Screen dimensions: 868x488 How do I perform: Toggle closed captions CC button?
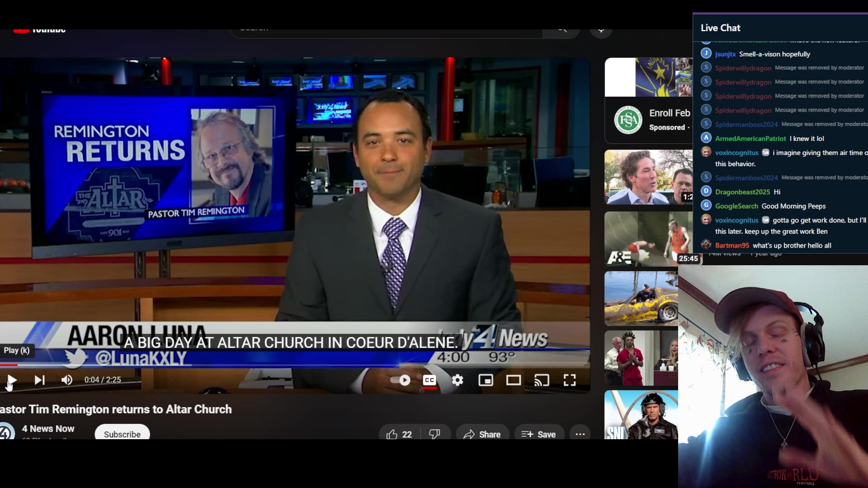click(429, 380)
